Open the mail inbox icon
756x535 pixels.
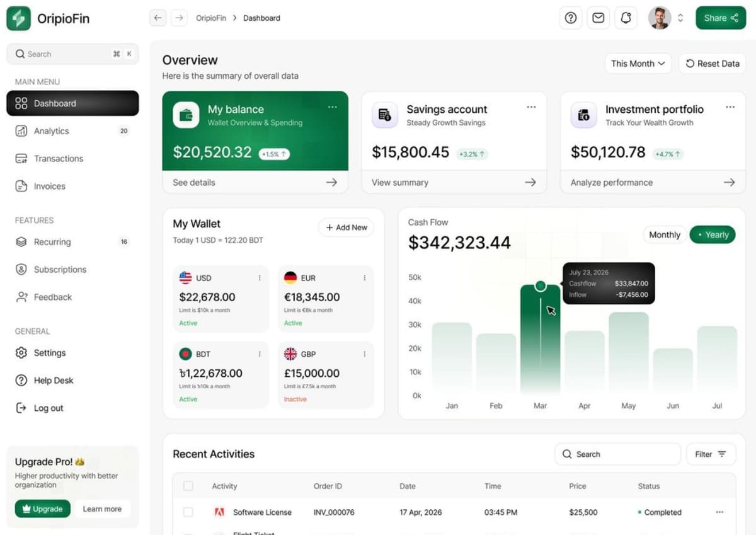[598, 18]
